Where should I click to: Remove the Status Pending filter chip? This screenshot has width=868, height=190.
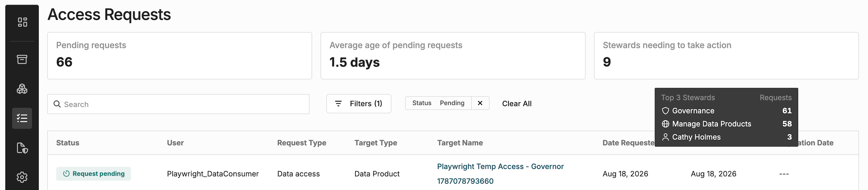[x=480, y=103]
